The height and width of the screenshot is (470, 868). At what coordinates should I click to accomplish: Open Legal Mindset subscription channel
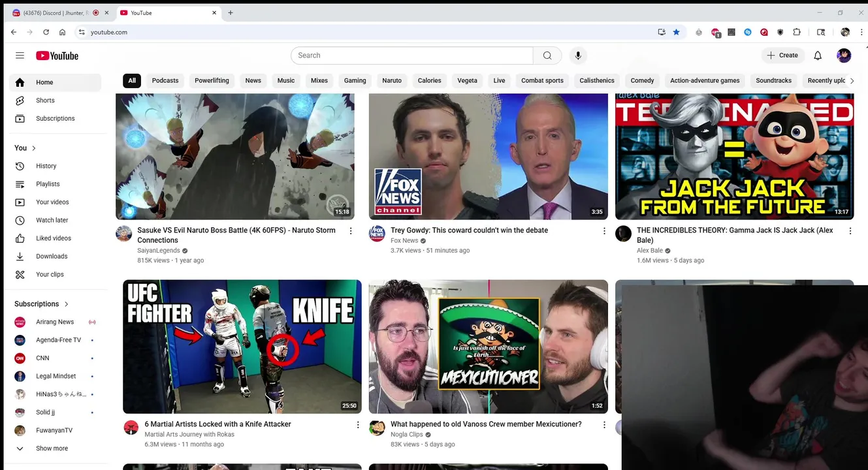pyautogui.click(x=56, y=377)
